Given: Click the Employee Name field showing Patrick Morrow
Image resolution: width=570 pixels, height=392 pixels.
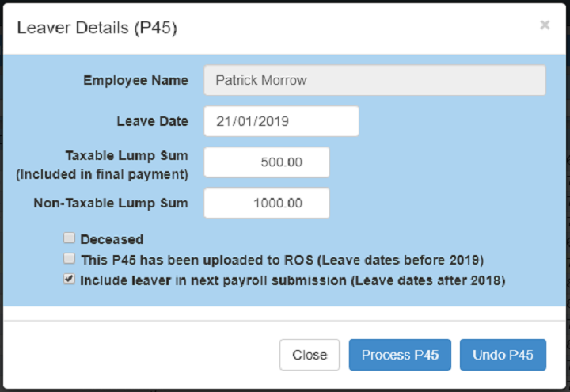Looking at the screenshot, I should [x=374, y=80].
